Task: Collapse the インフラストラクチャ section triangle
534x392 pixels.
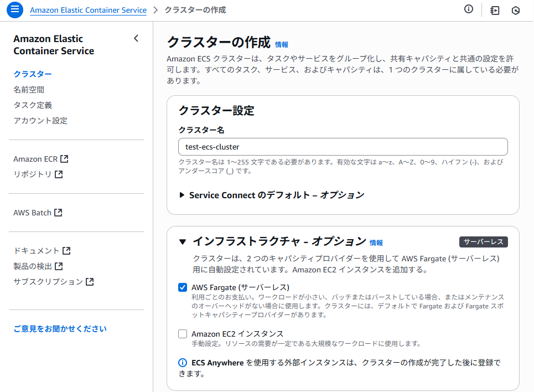Action: click(183, 242)
